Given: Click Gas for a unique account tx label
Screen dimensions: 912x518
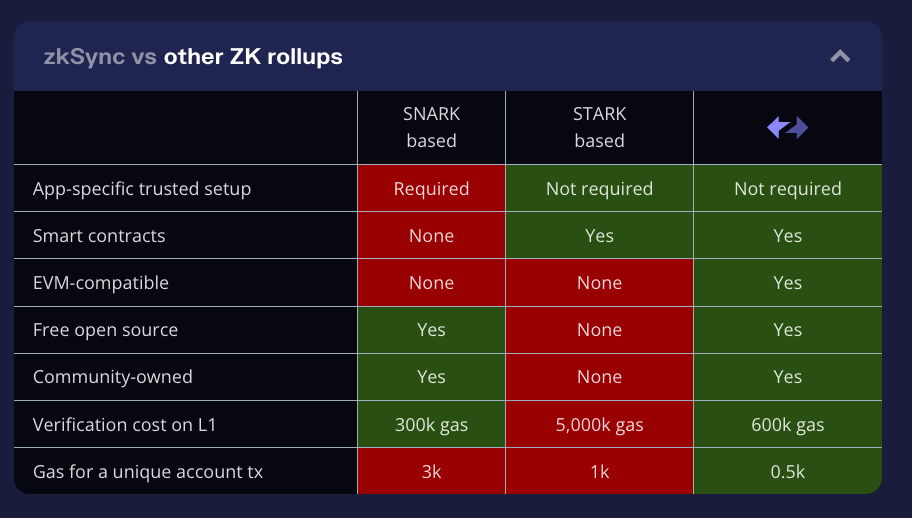Looking at the screenshot, I should point(148,471).
